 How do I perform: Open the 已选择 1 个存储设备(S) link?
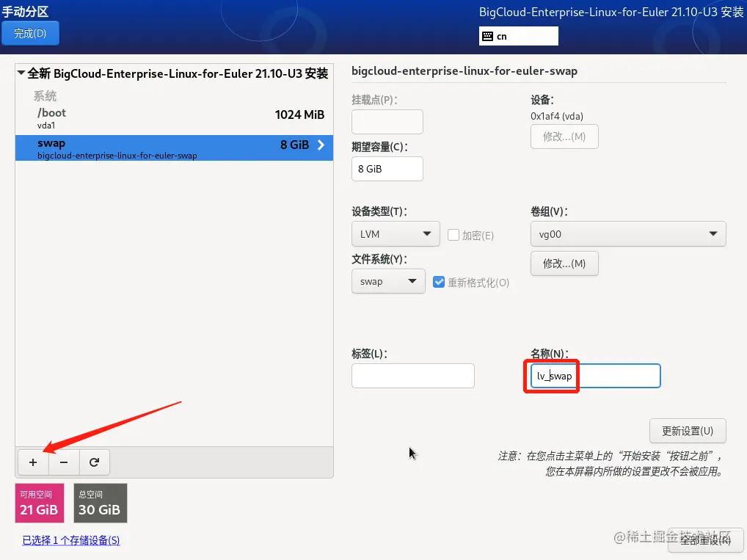click(71, 540)
